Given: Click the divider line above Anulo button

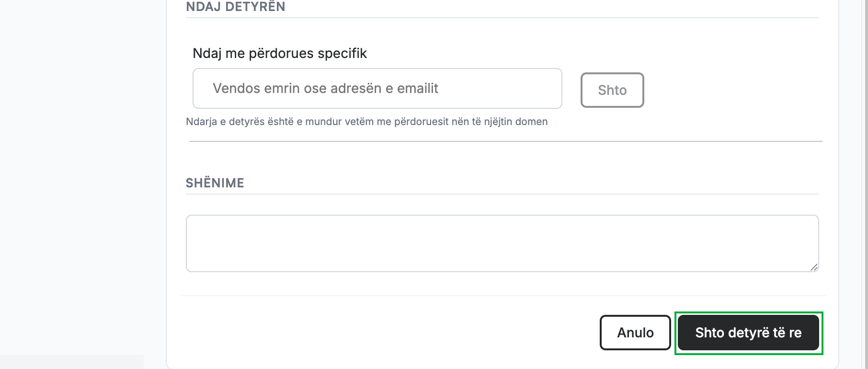Looking at the screenshot, I should coord(502,296).
